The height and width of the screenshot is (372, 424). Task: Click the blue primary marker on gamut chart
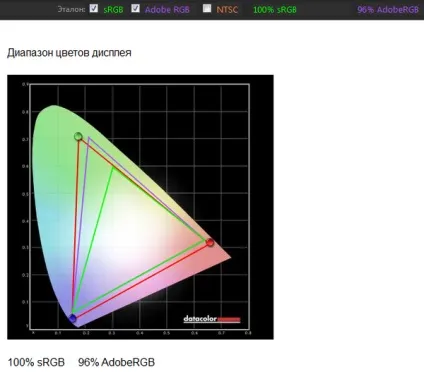pyautogui.click(x=72, y=319)
